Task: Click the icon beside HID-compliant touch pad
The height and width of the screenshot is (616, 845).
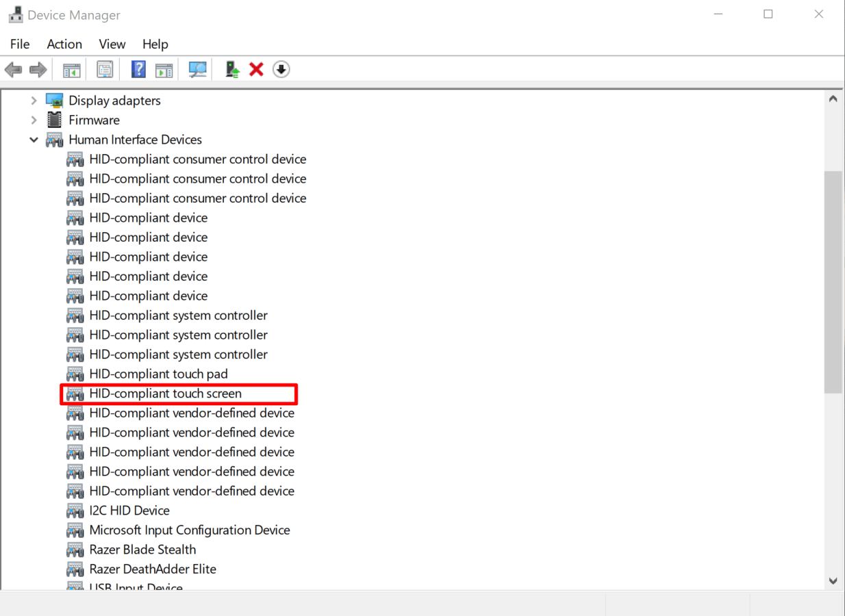Action: 75,374
